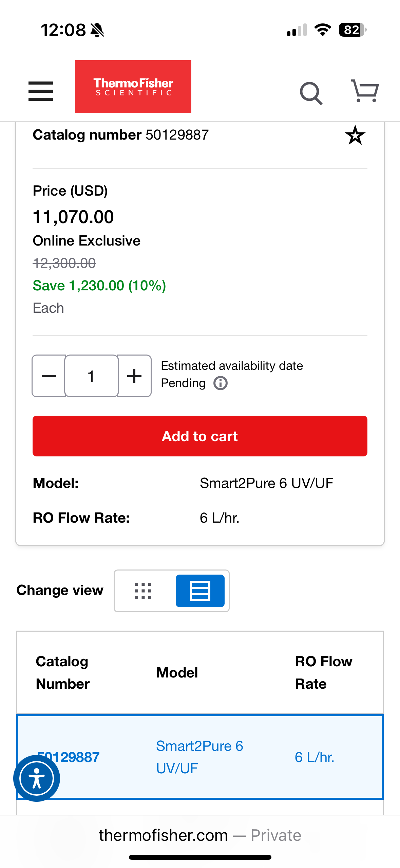Focus the quantity input field
The width and height of the screenshot is (400, 868).
coord(91,376)
